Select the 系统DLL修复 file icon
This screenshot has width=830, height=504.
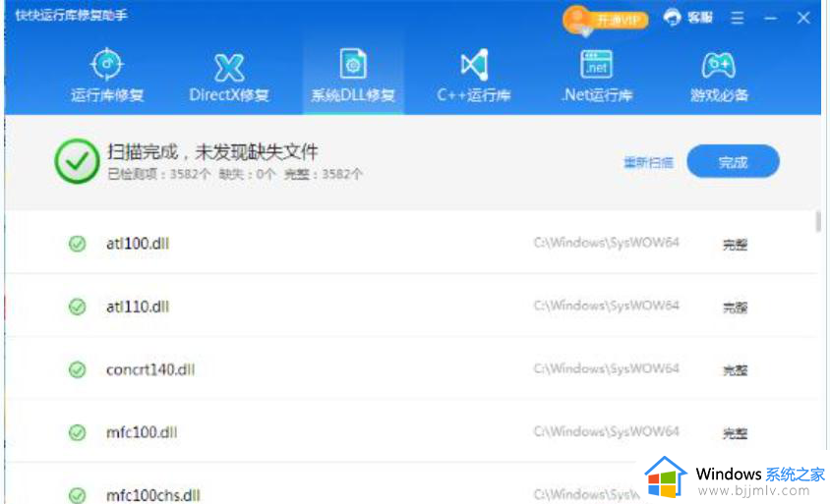(x=353, y=65)
